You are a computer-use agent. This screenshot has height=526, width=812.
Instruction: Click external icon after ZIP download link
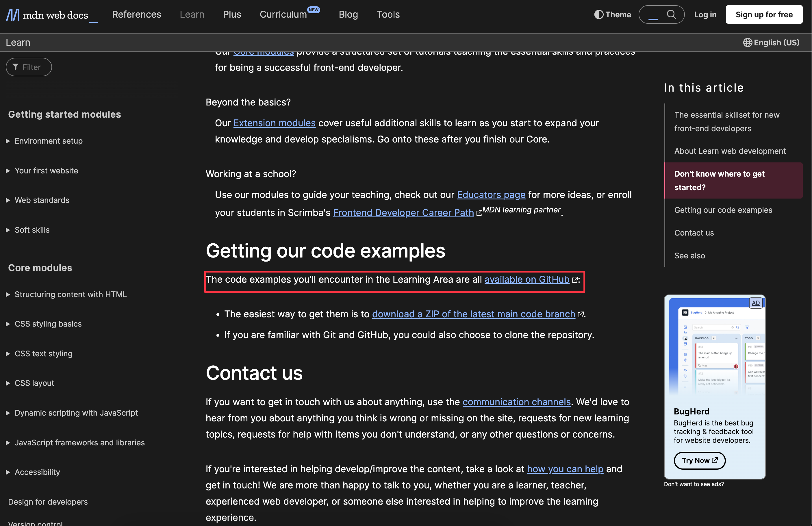click(x=580, y=315)
